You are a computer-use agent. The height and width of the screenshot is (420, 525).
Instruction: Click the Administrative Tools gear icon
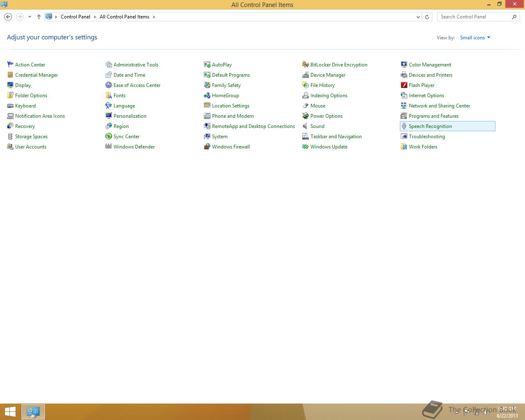click(x=109, y=64)
